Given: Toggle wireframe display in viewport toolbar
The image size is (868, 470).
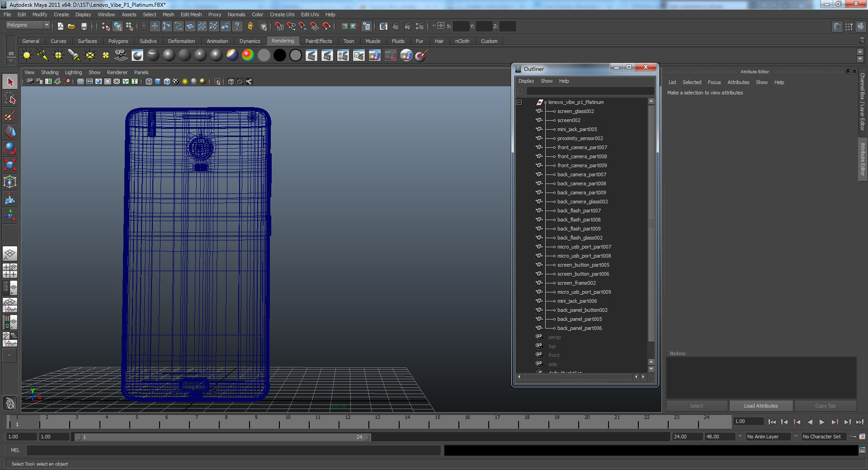Looking at the screenshot, I should (x=149, y=81).
